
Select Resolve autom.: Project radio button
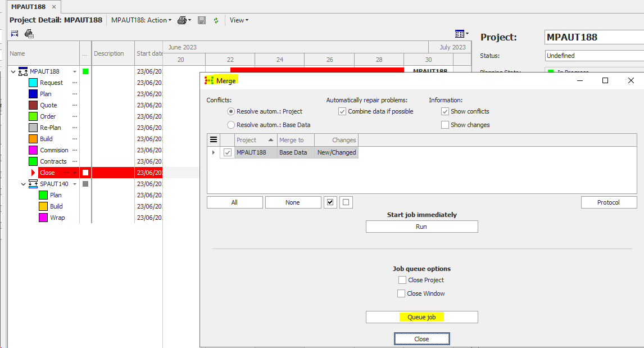[231, 111]
